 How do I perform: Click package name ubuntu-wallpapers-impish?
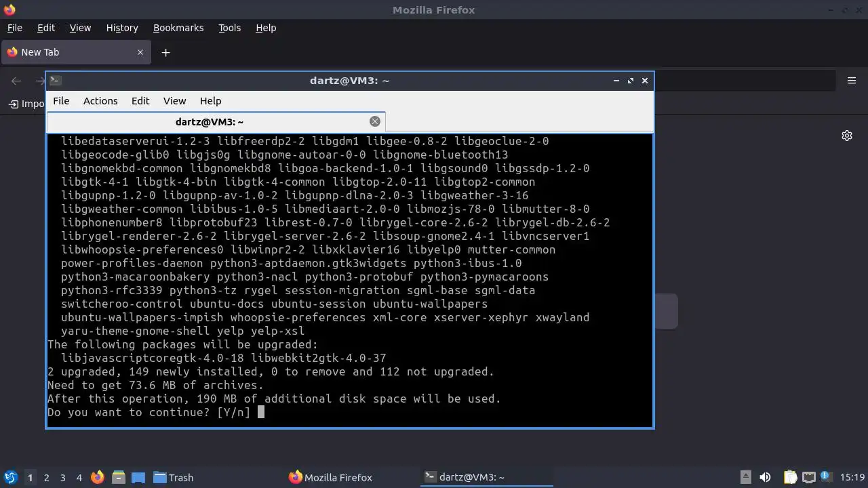coord(142,317)
